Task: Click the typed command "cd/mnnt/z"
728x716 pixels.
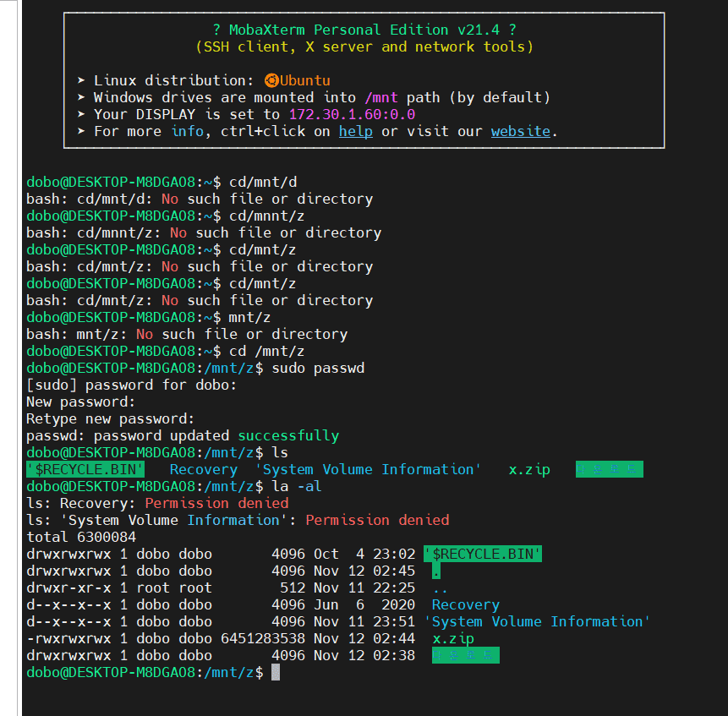Action: pos(267,216)
